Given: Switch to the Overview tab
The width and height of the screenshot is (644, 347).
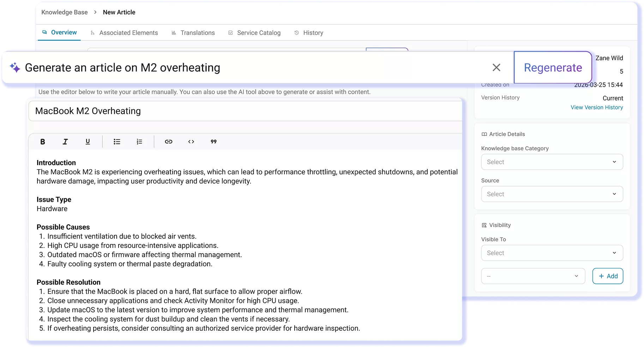Looking at the screenshot, I should (59, 32).
